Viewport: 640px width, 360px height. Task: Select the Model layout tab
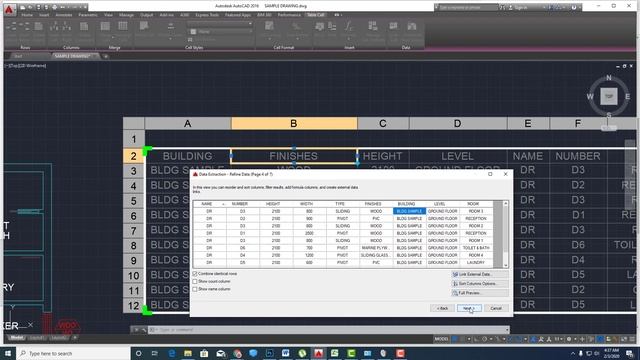pos(17,338)
